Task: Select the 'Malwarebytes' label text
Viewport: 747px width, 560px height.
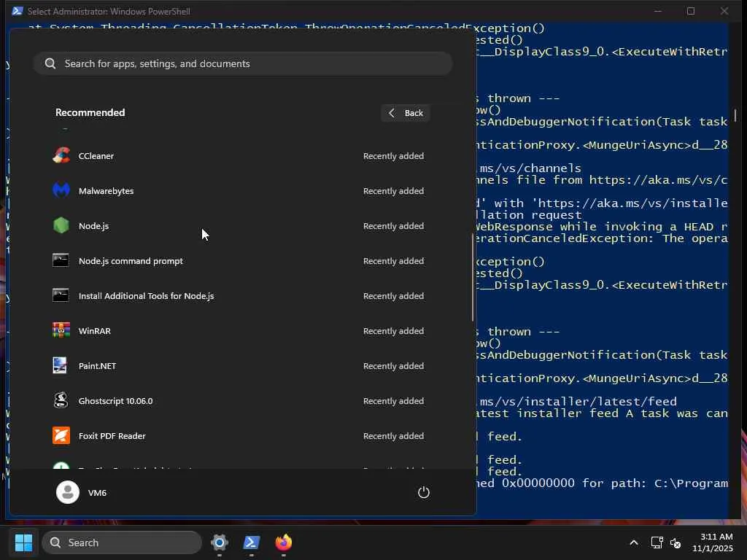Action: click(106, 191)
